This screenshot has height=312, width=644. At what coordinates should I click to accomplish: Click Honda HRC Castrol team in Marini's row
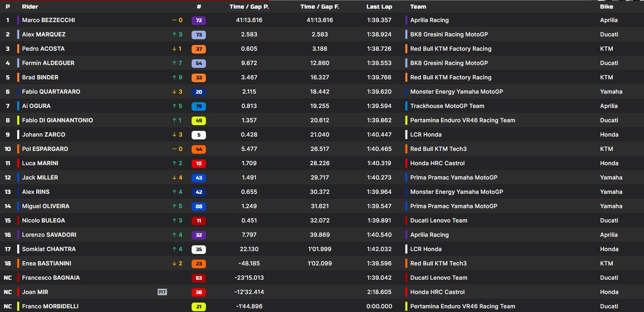[437, 163]
